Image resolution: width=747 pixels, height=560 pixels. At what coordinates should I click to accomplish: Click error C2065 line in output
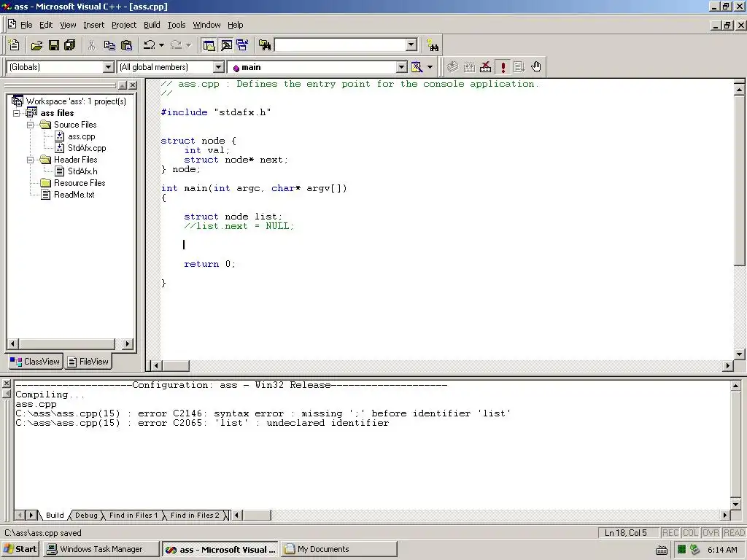[x=202, y=423]
